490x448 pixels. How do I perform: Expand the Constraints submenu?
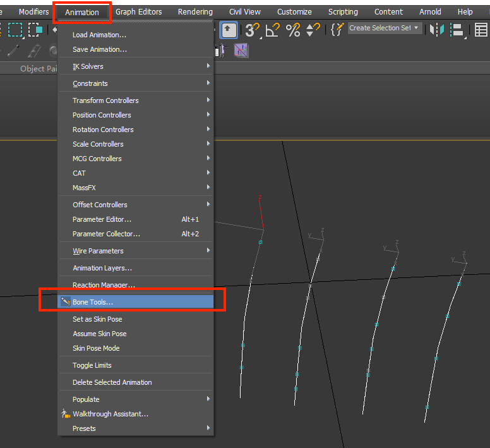(136, 83)
